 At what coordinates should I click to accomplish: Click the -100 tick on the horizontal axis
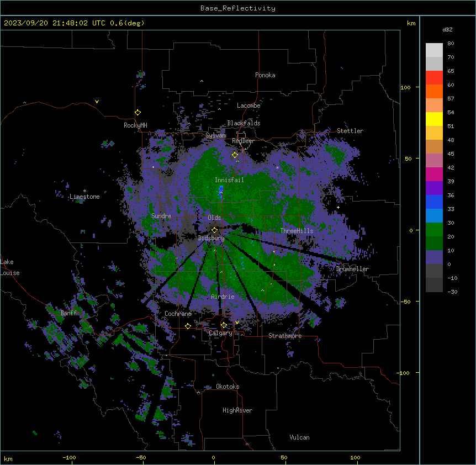[69, 457]
